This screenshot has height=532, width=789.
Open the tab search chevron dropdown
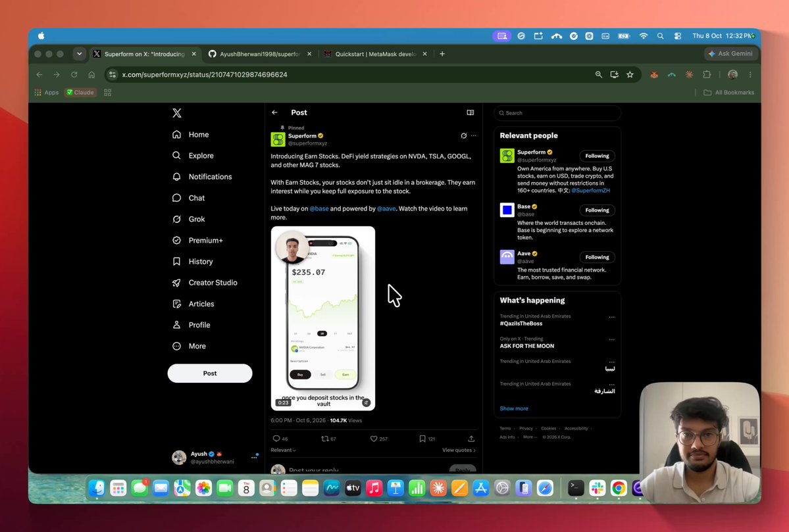79,54
